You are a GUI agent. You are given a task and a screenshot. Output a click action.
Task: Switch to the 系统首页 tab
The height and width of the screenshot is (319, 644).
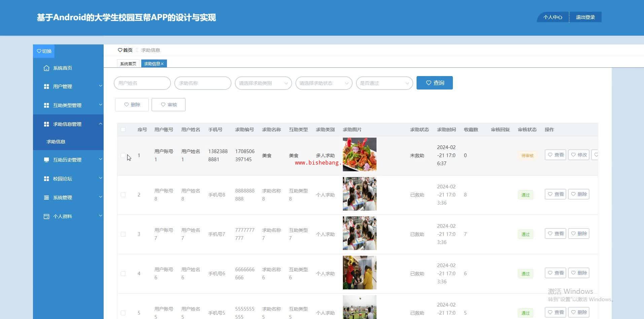128,64
